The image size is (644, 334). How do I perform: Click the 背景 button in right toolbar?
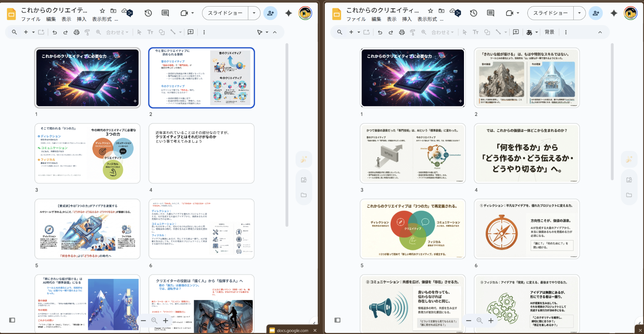coord(549,32)
